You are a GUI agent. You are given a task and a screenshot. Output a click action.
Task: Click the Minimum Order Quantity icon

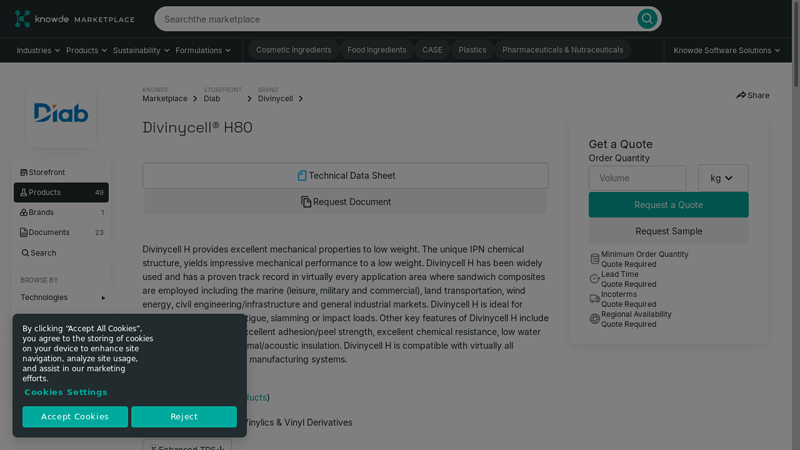coord(594,259)
